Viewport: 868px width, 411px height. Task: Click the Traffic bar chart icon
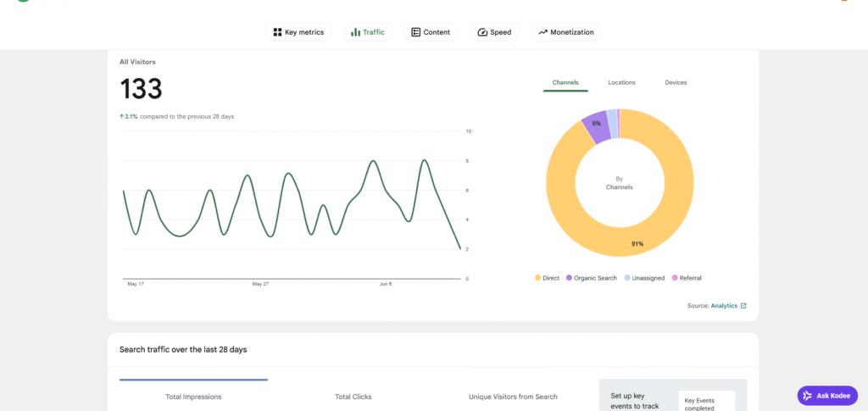355,32
